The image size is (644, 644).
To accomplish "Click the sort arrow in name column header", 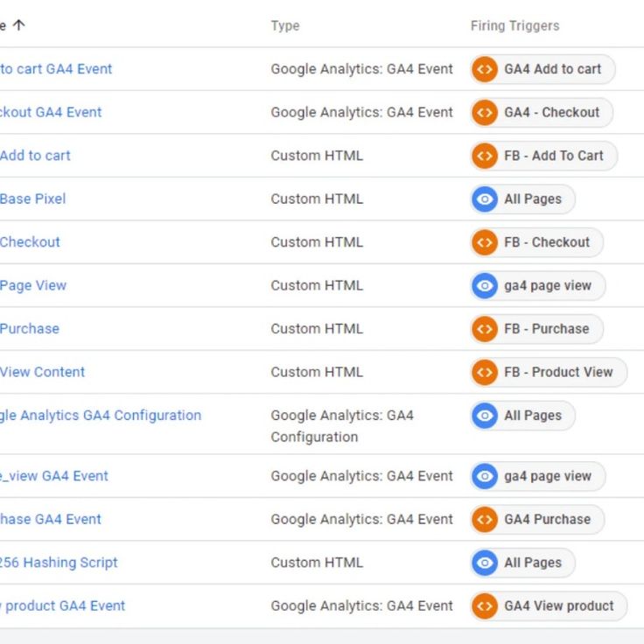I will click(19, 25).
